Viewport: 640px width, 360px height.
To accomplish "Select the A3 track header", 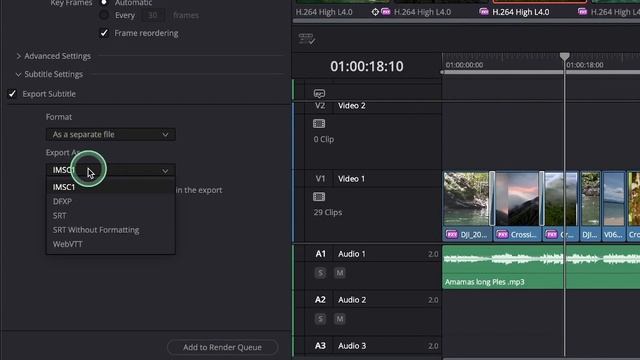I will click(x=320, y=346).
